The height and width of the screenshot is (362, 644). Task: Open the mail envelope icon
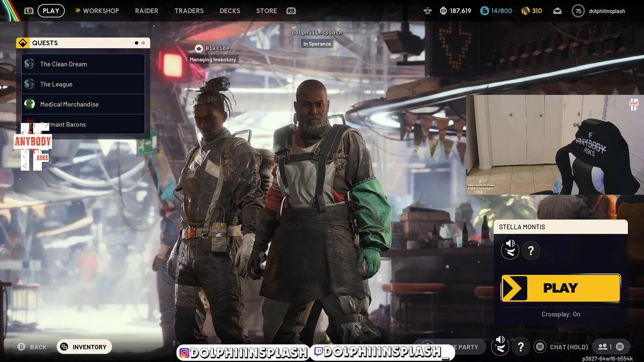557,11
